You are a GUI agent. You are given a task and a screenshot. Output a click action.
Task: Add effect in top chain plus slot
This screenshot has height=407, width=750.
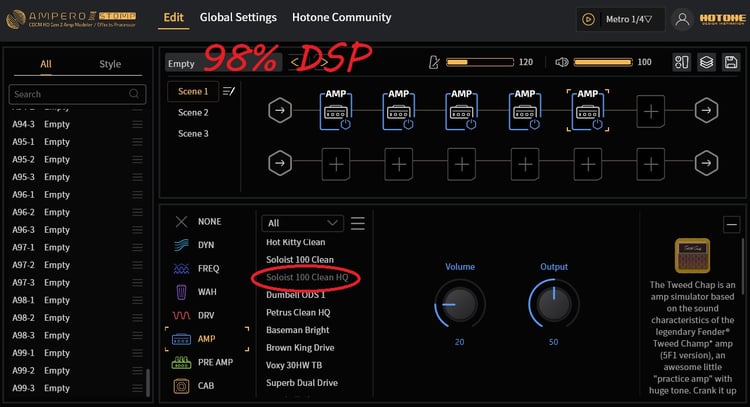point(651,111)
